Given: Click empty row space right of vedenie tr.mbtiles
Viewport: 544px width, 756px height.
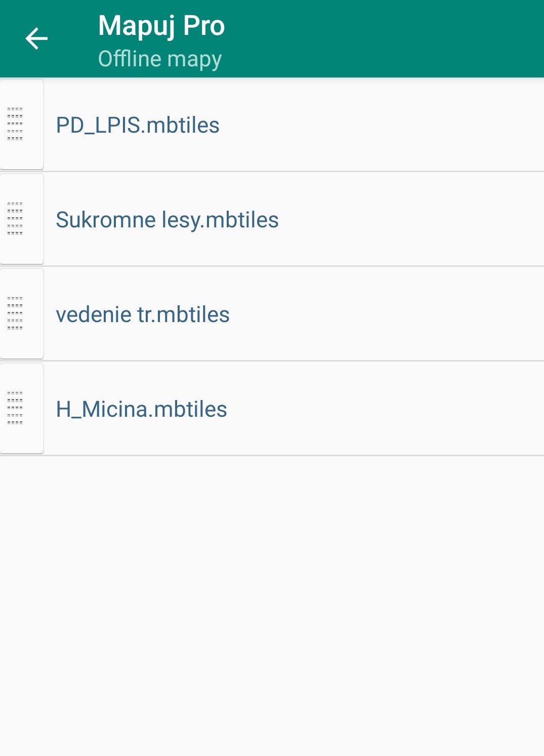Looking at the screenshot, I should click(387, 314).
